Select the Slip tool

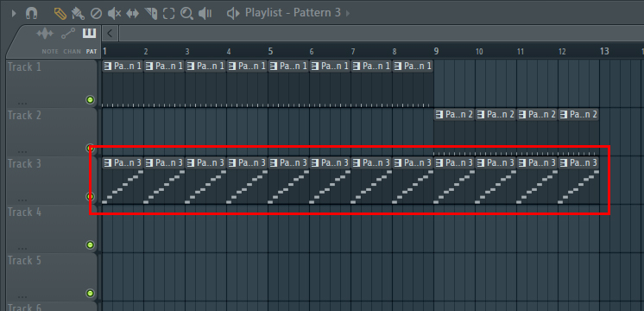click(132, 14)
